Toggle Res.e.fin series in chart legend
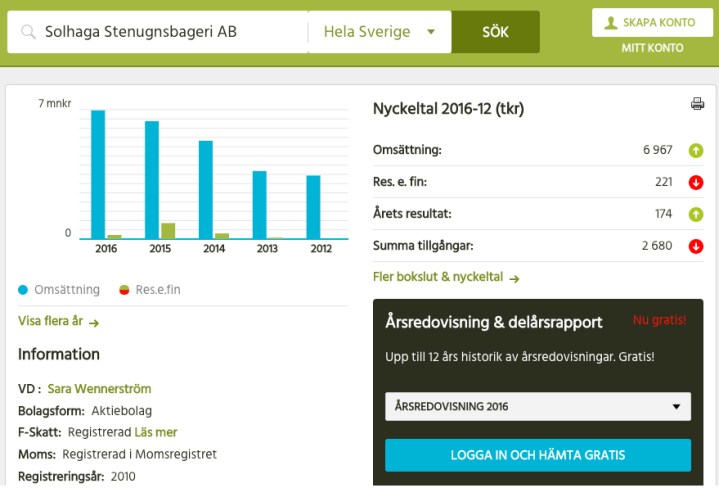Screen dimensions: 719x497 coord(150,290)
